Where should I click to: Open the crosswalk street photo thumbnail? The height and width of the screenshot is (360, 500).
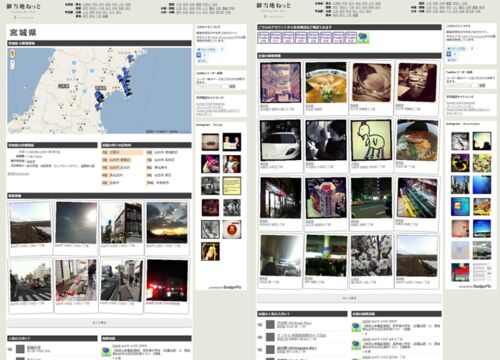pyautogui.click(x=31, y=280)
